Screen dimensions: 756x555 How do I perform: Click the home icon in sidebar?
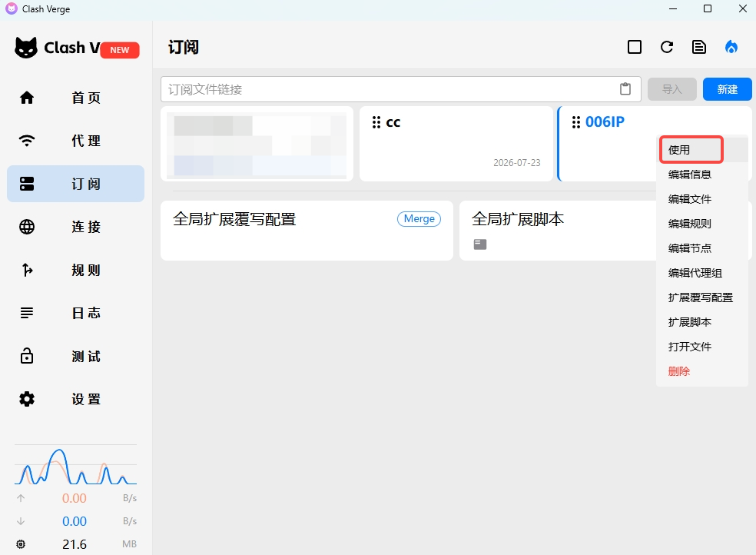pos(27,98)
